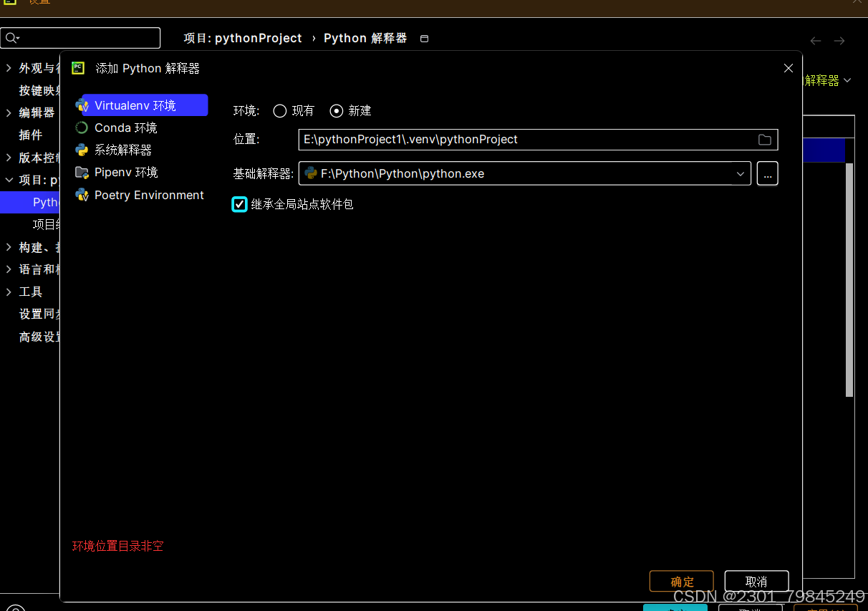Click the settings search field
The image size is (868, 611).
[x=81, y=38]
